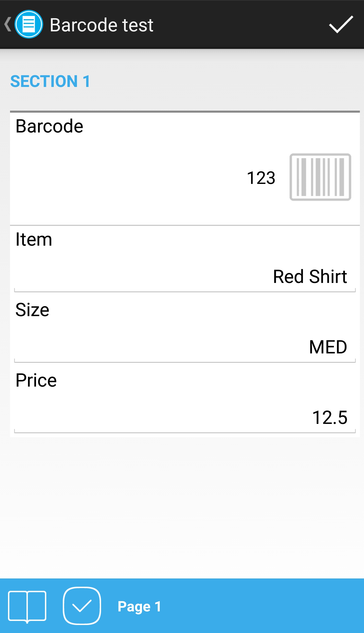Tap the rounded checkmark button in bottom bar

point(82,606)
